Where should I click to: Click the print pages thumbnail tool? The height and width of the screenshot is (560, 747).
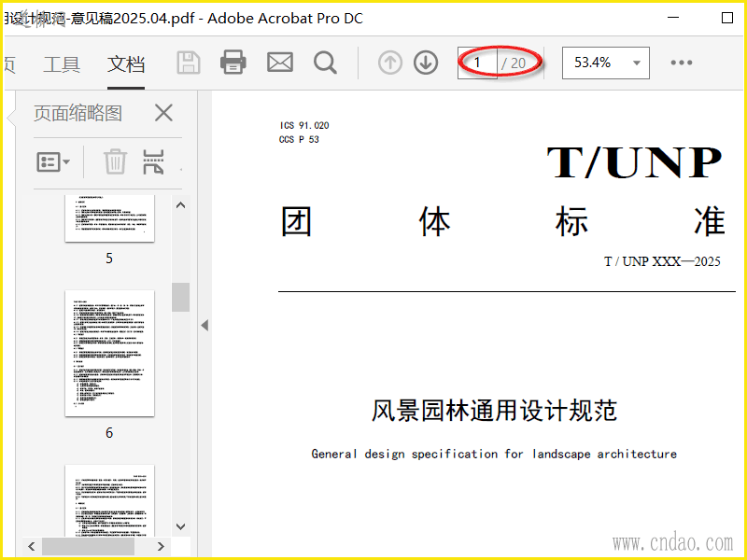153,161
